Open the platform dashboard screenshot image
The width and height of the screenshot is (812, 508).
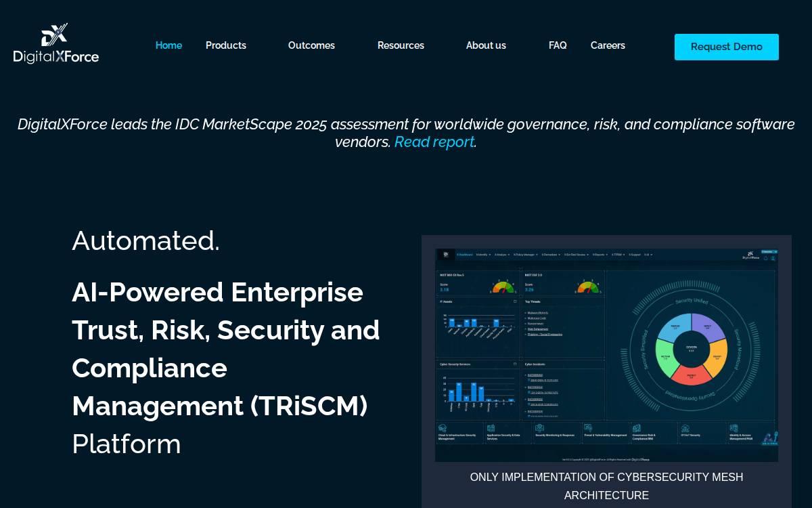coord(606,355)
